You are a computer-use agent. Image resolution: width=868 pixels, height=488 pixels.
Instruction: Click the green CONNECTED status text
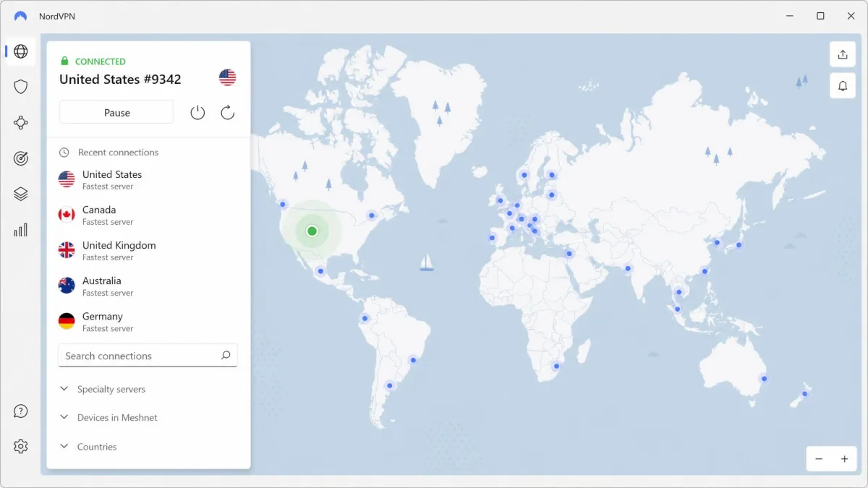point(101,61)
